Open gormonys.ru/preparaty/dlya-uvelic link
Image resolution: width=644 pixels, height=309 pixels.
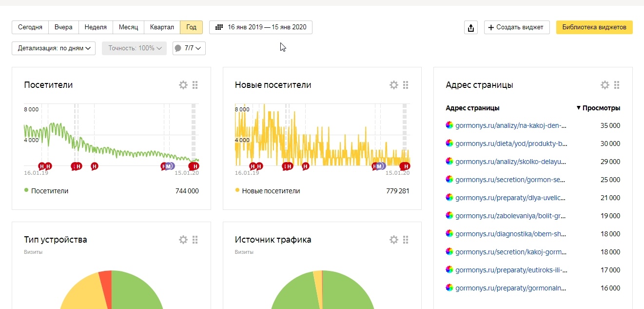(510, 198)
